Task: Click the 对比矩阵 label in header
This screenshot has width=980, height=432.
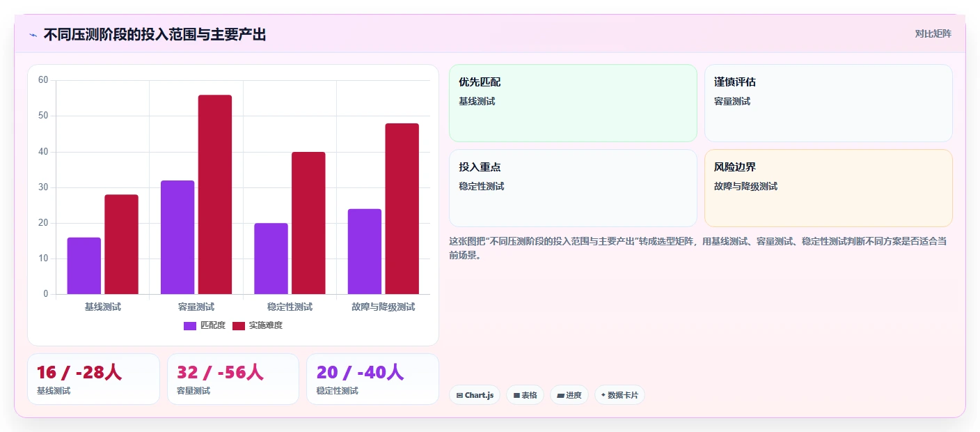Action: pos(933,33)
